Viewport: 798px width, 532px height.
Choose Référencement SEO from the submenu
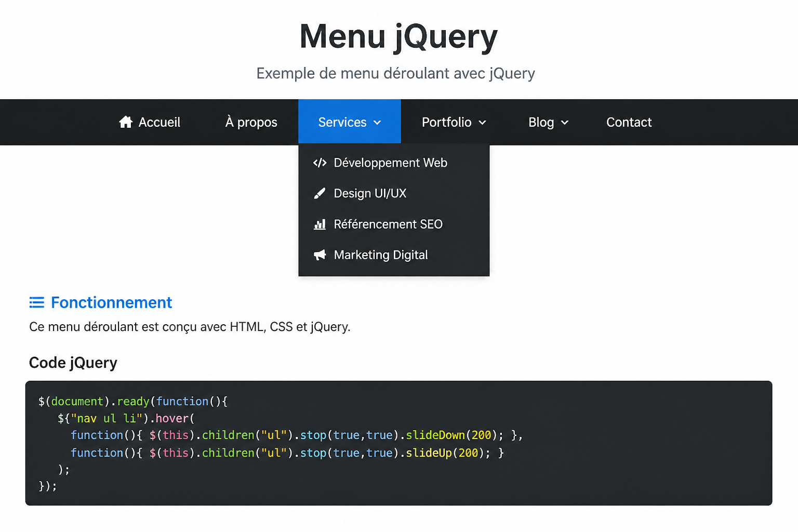394,224
